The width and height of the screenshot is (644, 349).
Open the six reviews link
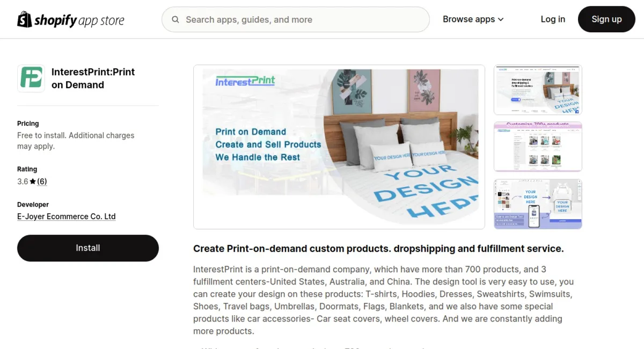[x=42, y=181]
